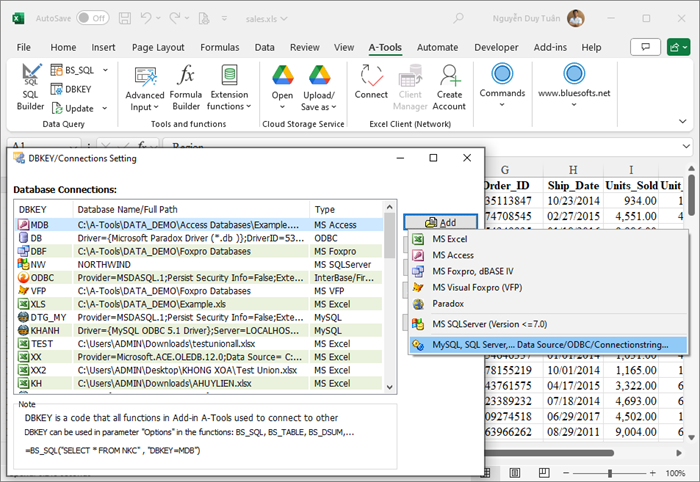Switch to Page Break Preview icon
700x482 pixels.
(x=544, y=473)
